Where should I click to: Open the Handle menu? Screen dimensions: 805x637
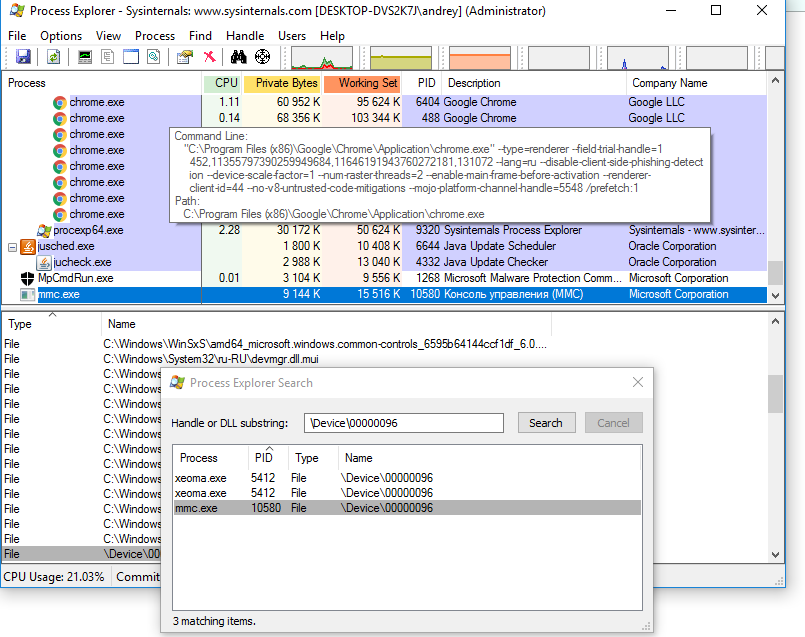pyautogui.click(x=245, y=36)
